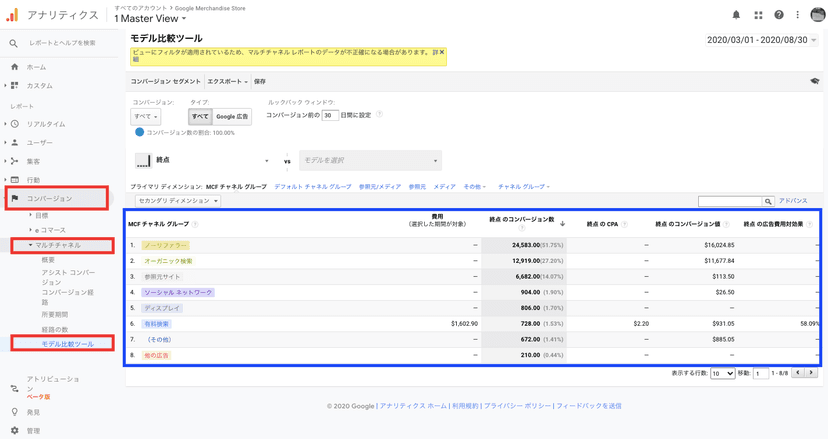Select the Google 広告 type toggle button
This screenshot has width=828, height=439.
[232, 116]
